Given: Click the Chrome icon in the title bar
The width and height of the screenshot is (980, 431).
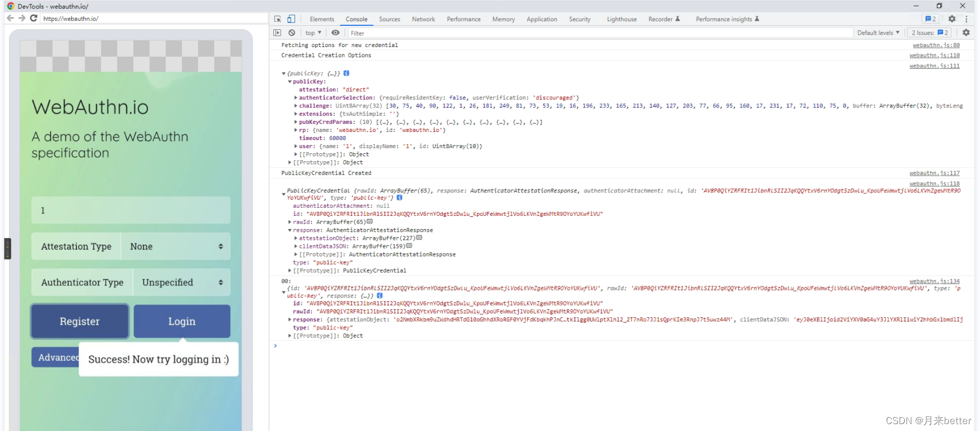Looking at the screenshot, I should (x=10, y=6).
